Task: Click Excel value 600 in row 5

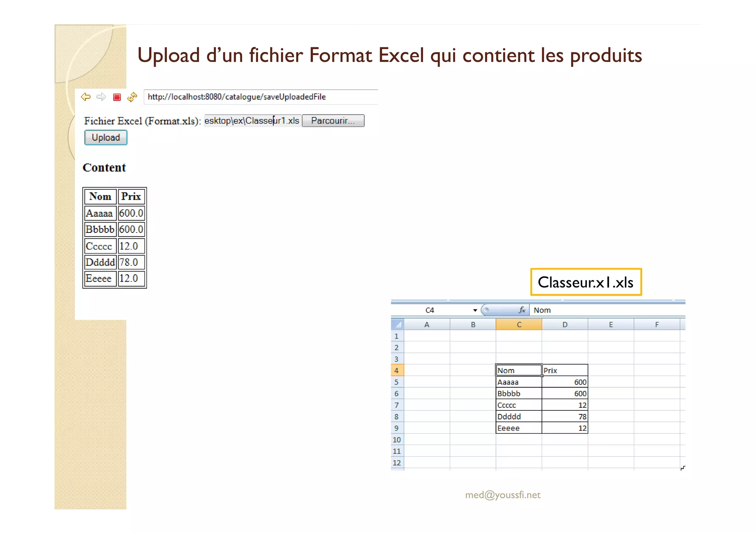Action: (565, 382)
